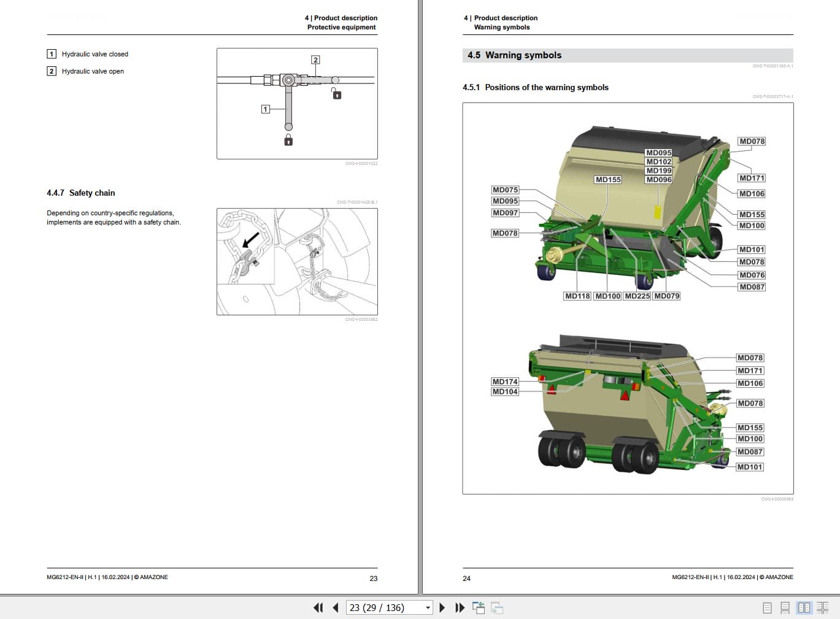Click the rear view warning symbols figure
This screenshot has height=619, width=840.
[627, 405]
